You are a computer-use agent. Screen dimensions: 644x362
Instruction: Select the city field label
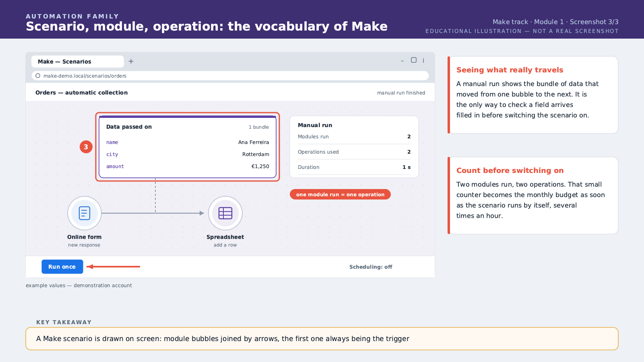[x=112, y=154]
